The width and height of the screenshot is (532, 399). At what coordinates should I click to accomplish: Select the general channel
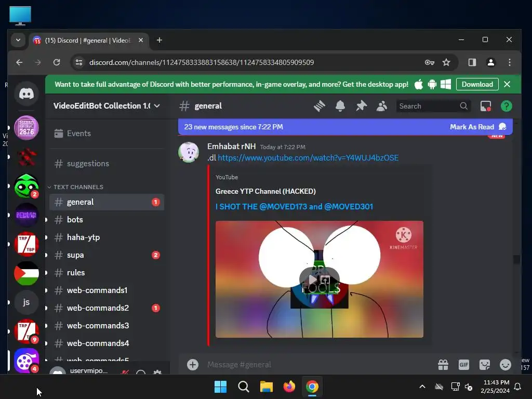pyautogui.click(x=107, y=202)
